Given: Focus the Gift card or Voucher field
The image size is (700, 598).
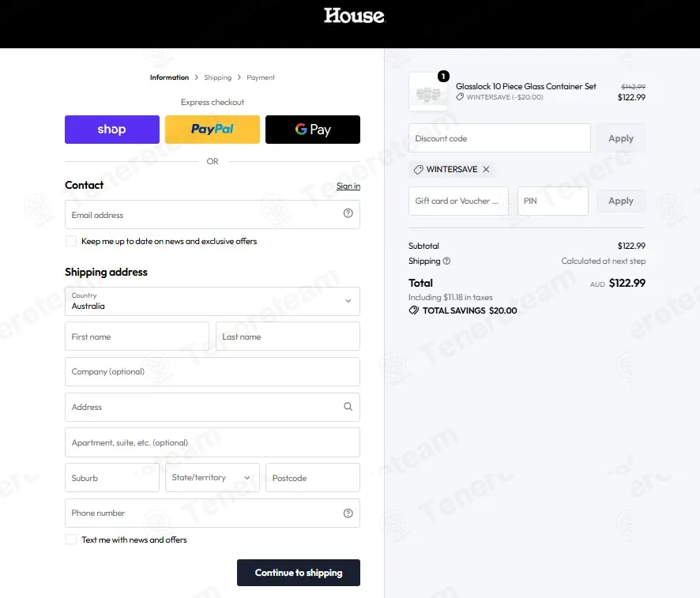Looking at the screenshot, I should pos(458,201).
